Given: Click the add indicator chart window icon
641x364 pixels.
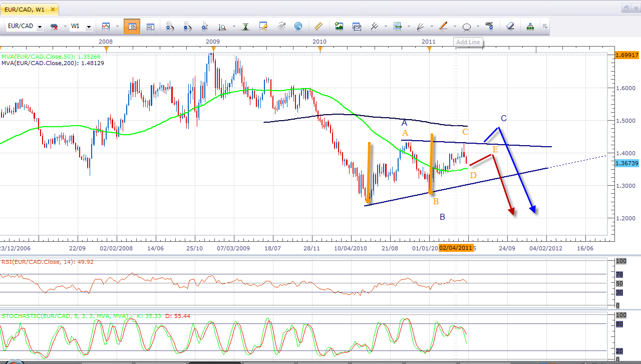Looking at the screenshot, I should [x=357, y=27].
